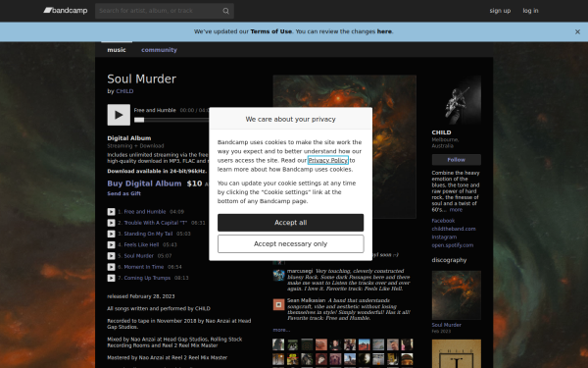Click the track progress slider handle
The height and width of the screenshot is (368, 588).
pos(139,120)
